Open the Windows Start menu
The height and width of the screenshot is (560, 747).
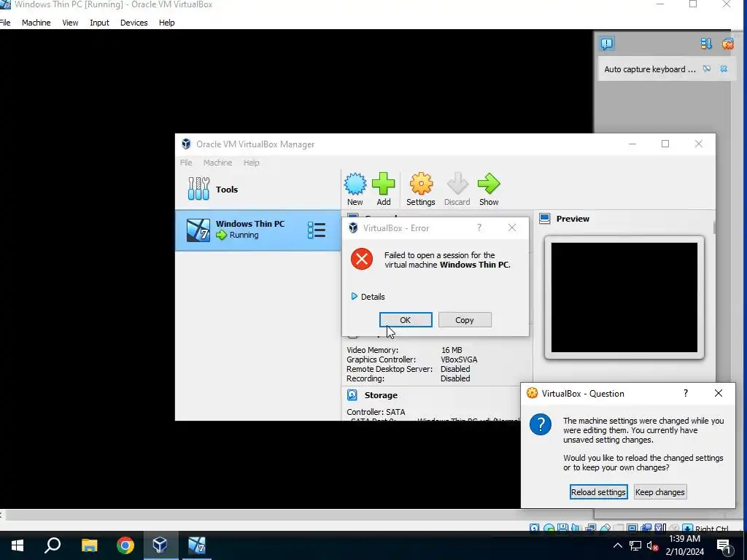tap(18, 545)
